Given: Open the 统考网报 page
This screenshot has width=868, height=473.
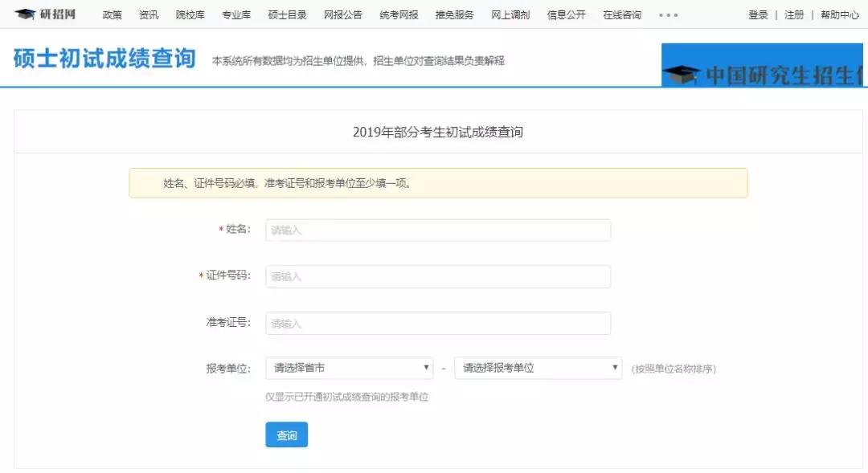Looking at the screenshot, I should tap(399, 14).
